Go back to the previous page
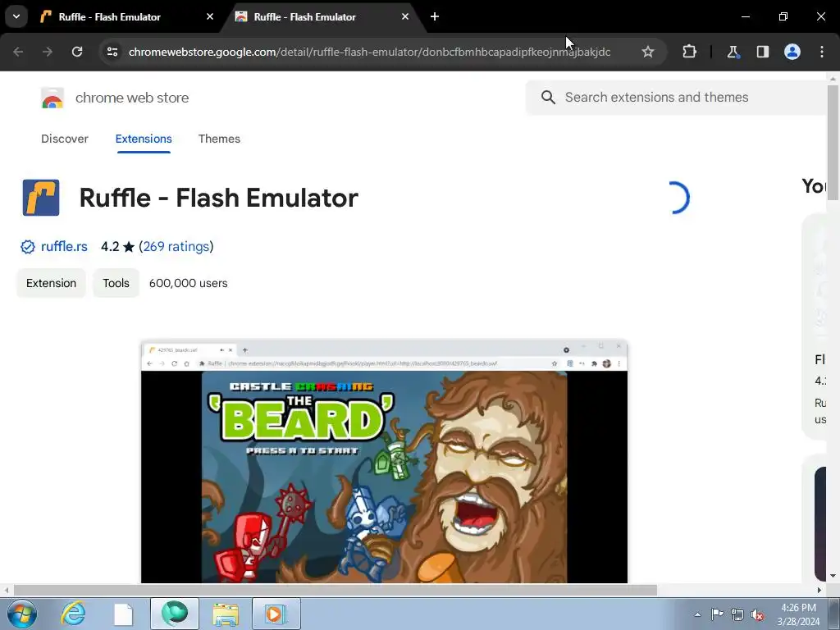 [x=18, y=52]
